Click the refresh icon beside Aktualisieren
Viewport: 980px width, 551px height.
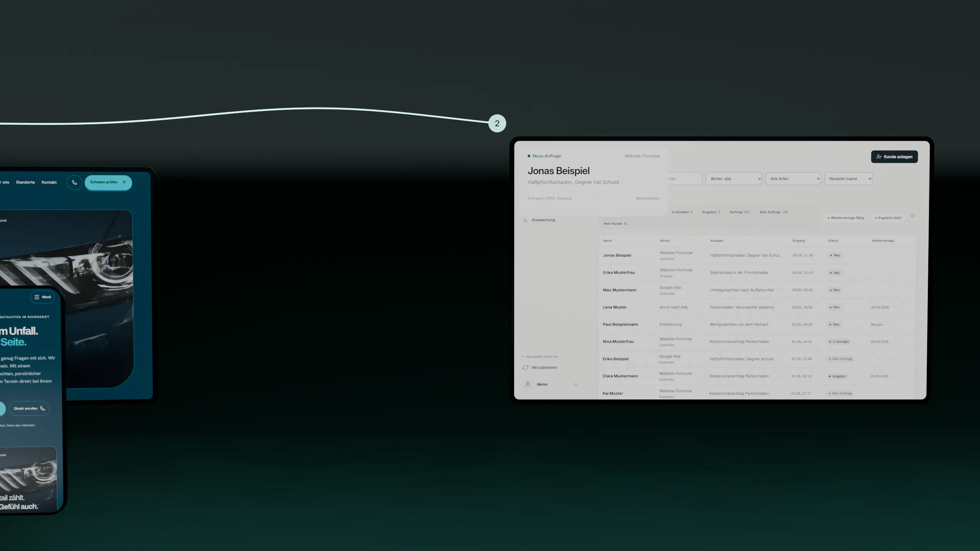point(525,367)
